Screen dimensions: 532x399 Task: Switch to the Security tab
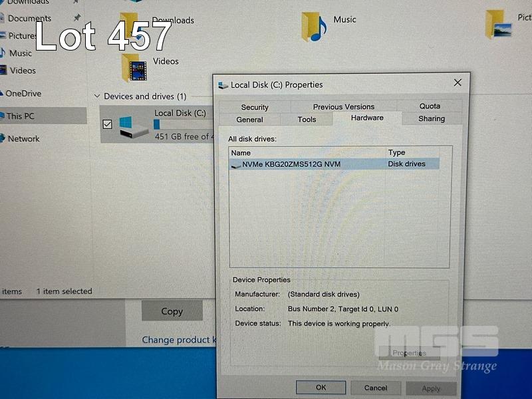[x=255, y=107]
